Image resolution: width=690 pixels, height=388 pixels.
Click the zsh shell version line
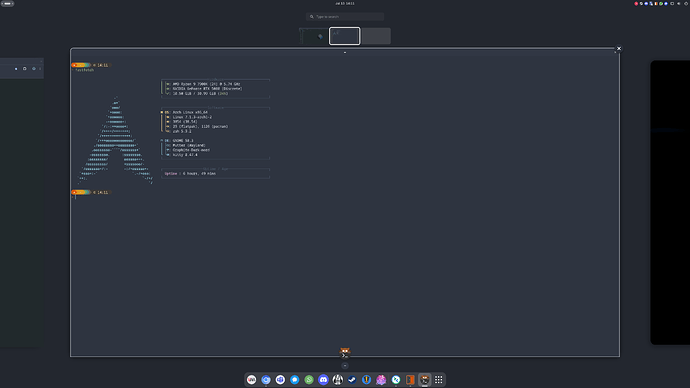click(x=178, y=131)
